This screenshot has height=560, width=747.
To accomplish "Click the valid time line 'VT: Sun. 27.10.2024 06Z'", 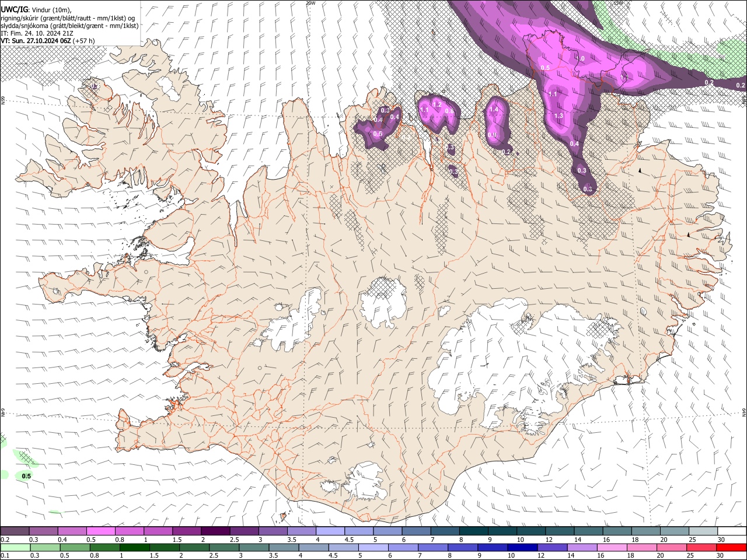I will coord(36,41).
